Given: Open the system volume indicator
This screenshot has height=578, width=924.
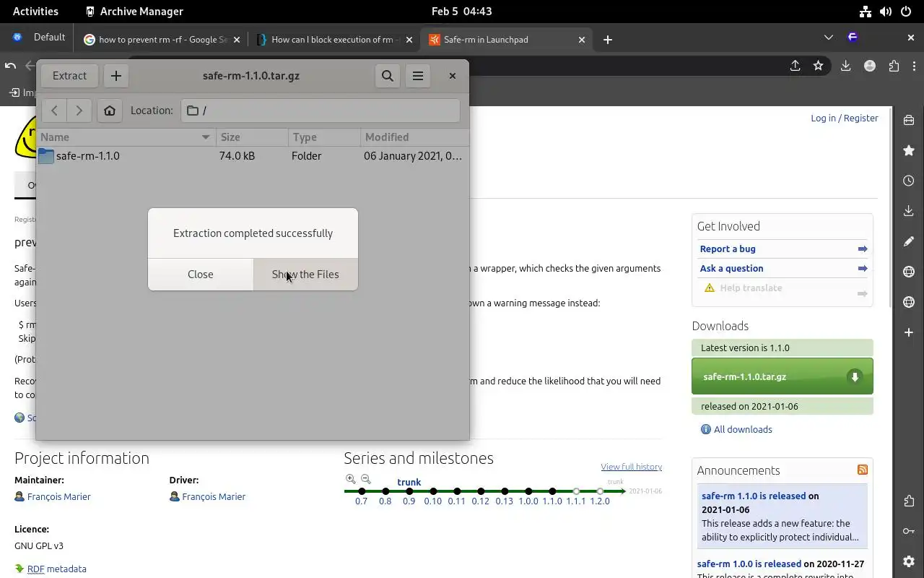Looking at the screenshot, I should [886, 11].
